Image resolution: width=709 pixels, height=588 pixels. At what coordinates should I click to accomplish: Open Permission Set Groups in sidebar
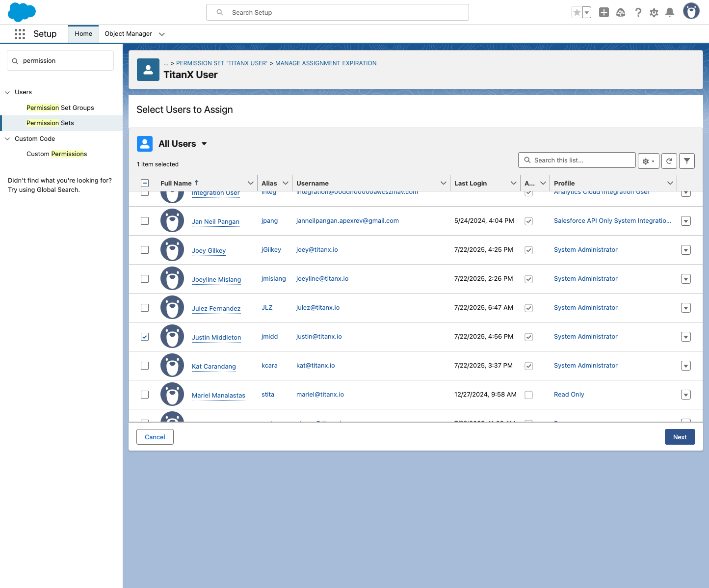click(60, 108)
